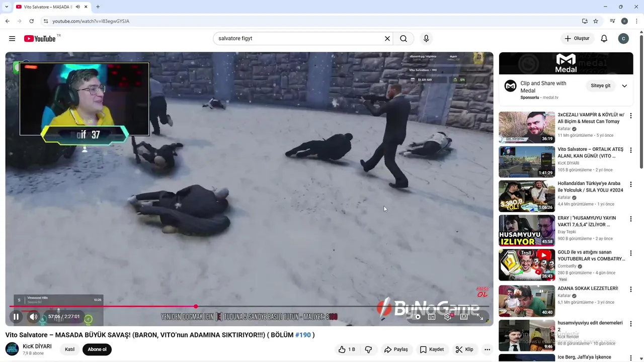This screenshot has width=644, height=362.
Task: Close the Vito Salvatore tab
Action: click(87, 7)
